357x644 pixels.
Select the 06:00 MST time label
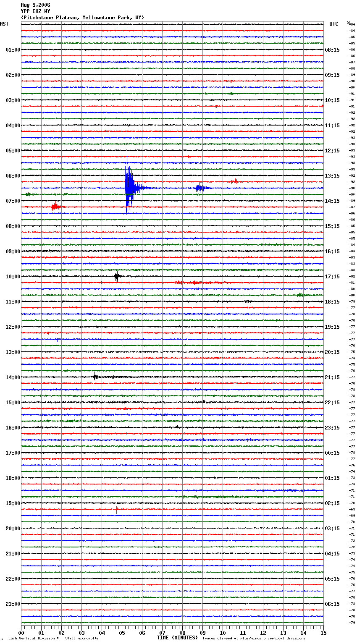(x=13, y=176)
